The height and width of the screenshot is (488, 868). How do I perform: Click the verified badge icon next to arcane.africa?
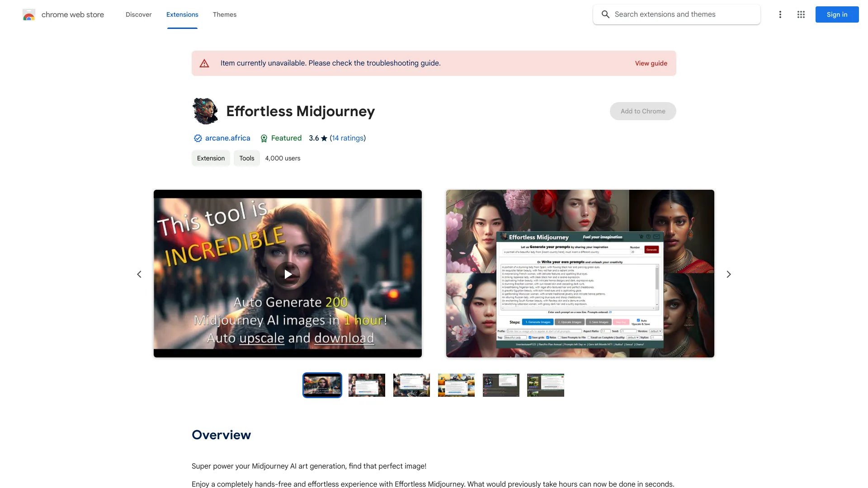197,138
